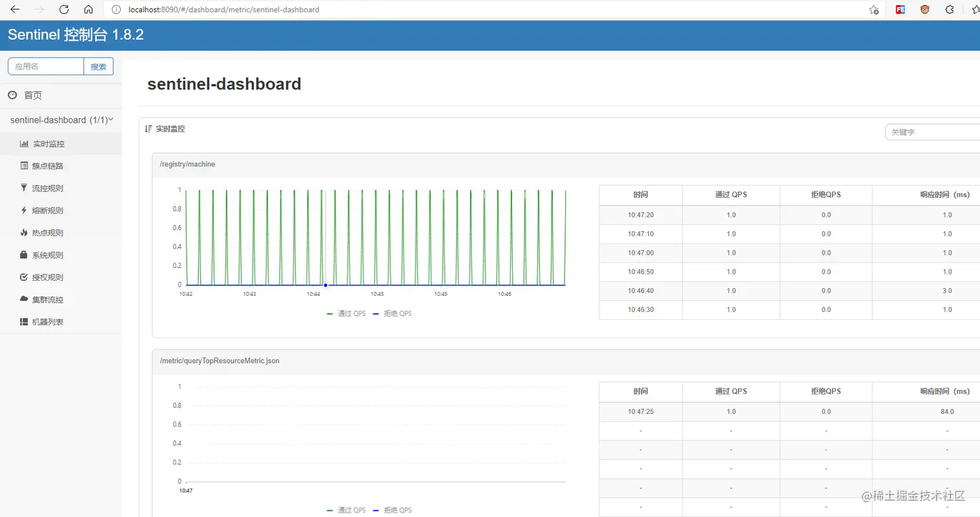
Task: Select the 10:47:10 time cell
Action: coord(640,234)
